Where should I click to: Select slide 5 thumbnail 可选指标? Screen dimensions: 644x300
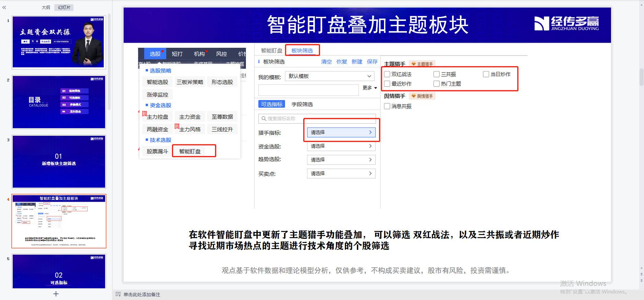coord(59,271)
